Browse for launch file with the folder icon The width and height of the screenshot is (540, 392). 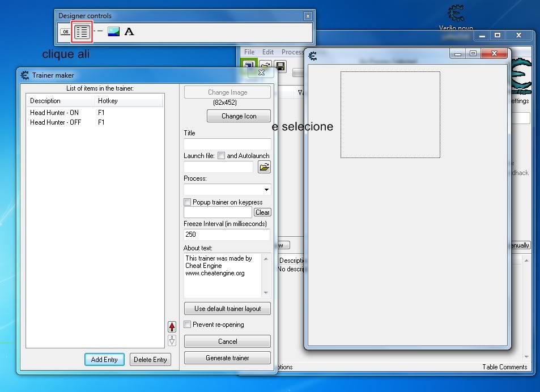click(x=264, y=167)
